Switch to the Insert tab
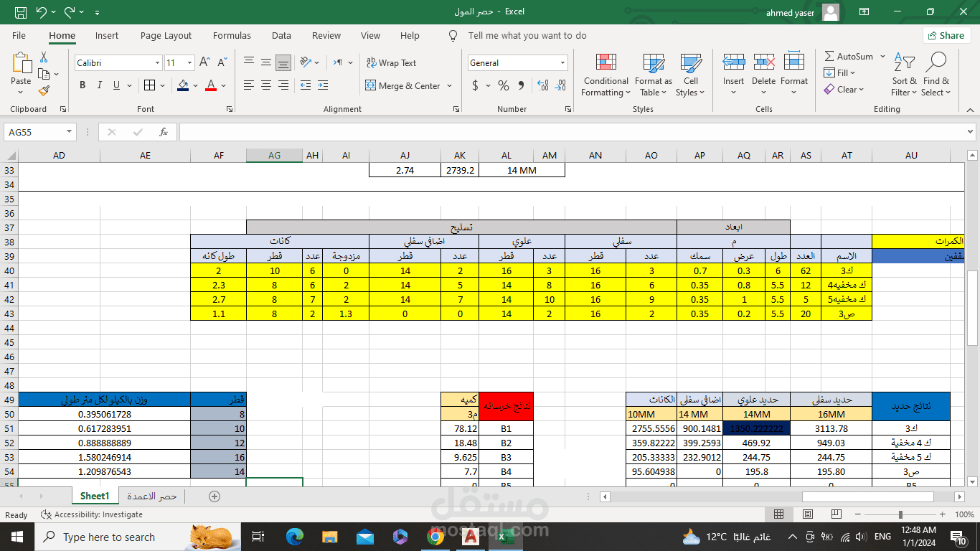The width and height of the screenshot is (980, 551). click(107, 36)
